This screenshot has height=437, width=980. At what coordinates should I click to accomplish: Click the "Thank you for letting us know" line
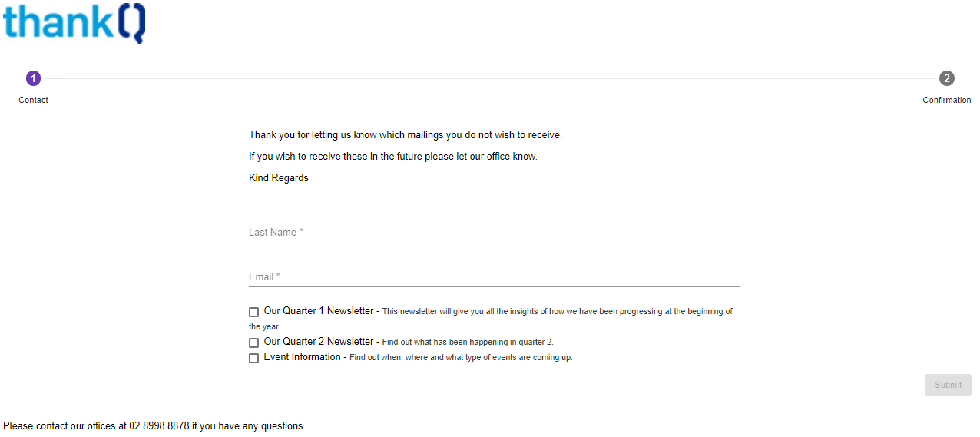(x=405, y=135)
